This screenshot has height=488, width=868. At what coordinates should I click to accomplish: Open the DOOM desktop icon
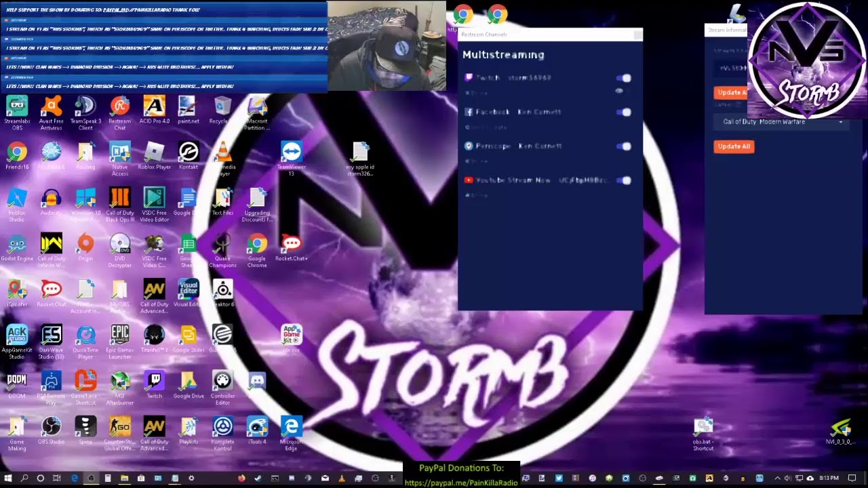[17, 386]
